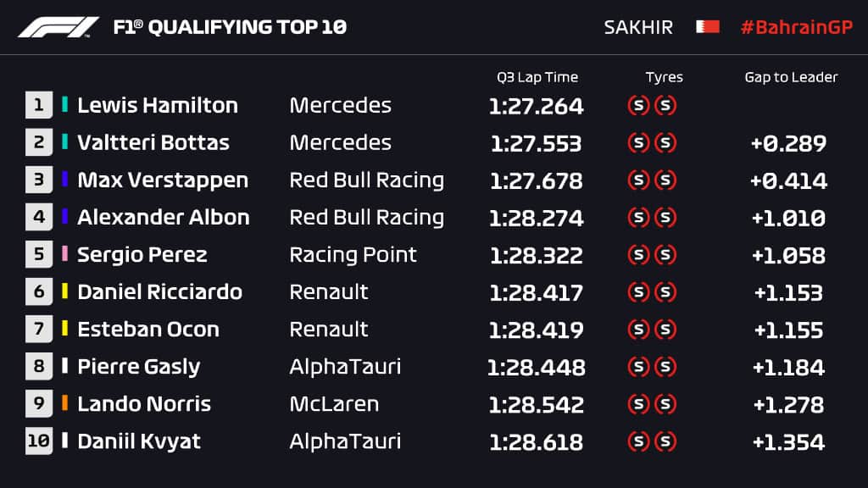Click Perez's pink Racing Point color bar
Viewport: 868px width, 488px height.
[x=65, y=254]
